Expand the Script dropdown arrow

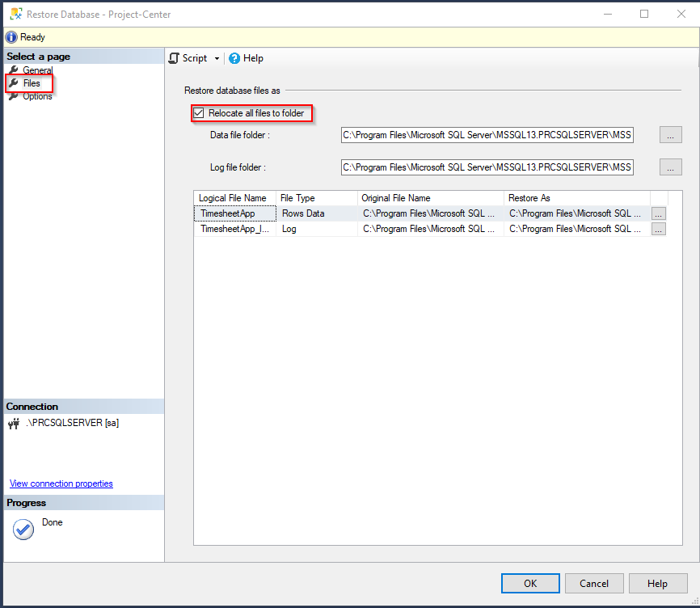217,59
